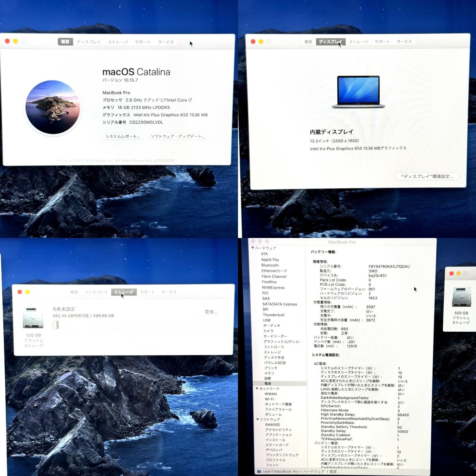The width and height of the screenshot is (476, 476).
Task: Click the macOS Catalina island logo image
Action: (53, 107)
